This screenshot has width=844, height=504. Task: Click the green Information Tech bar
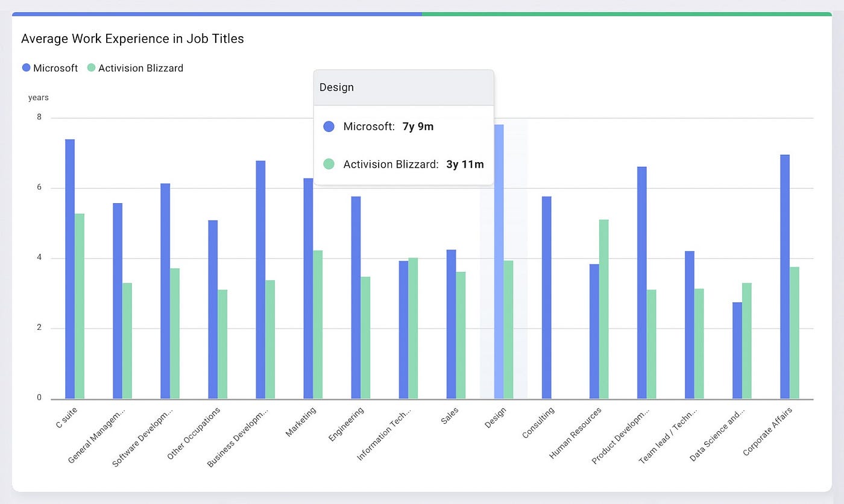[x=413, y=328]
